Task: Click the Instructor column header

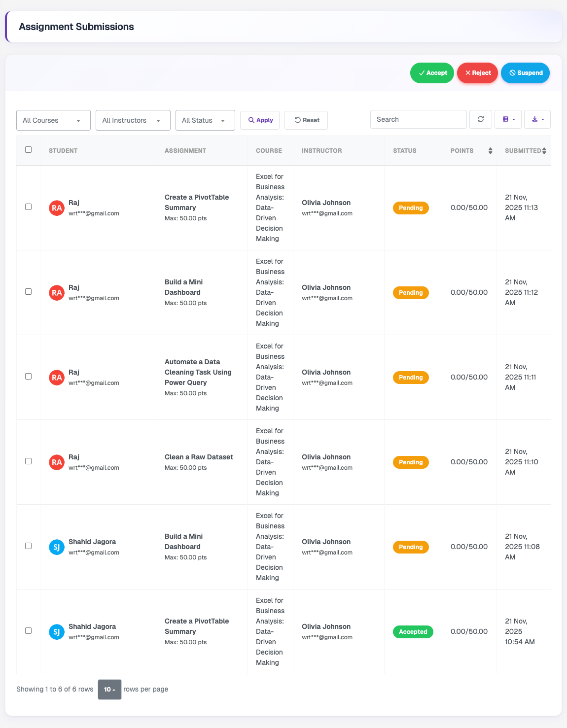Action: coord(322,151)
